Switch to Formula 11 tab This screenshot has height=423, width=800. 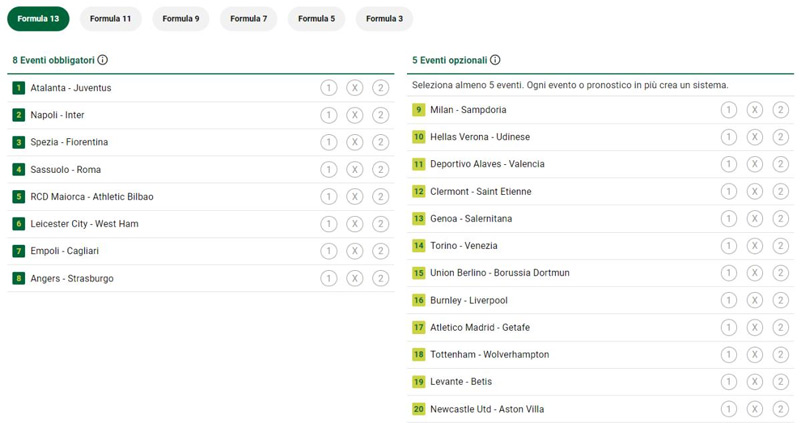click(110, 19)
